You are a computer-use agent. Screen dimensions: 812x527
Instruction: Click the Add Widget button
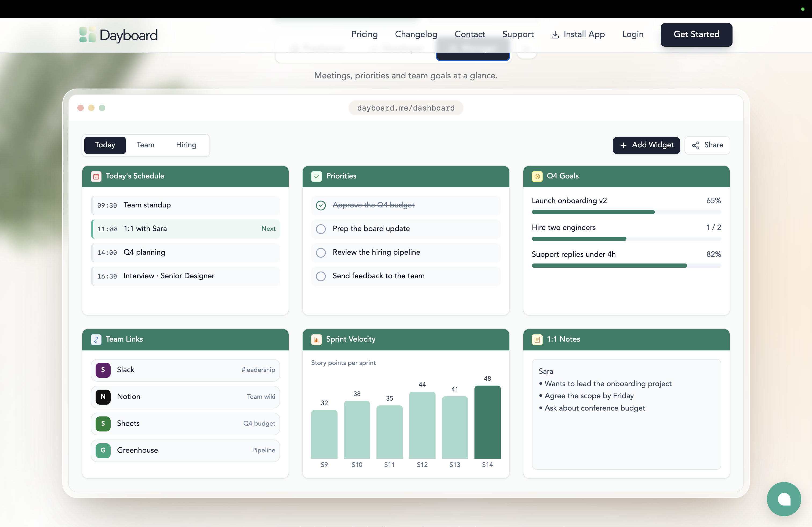(646, 145)
